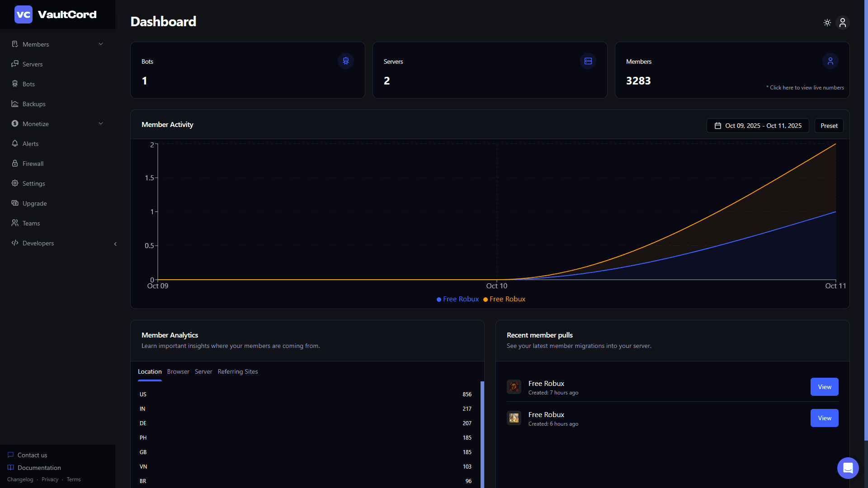The height and width of the screenshot is (488, 868).
Task: Open the live chat support bubble
Action: (848, 468)
